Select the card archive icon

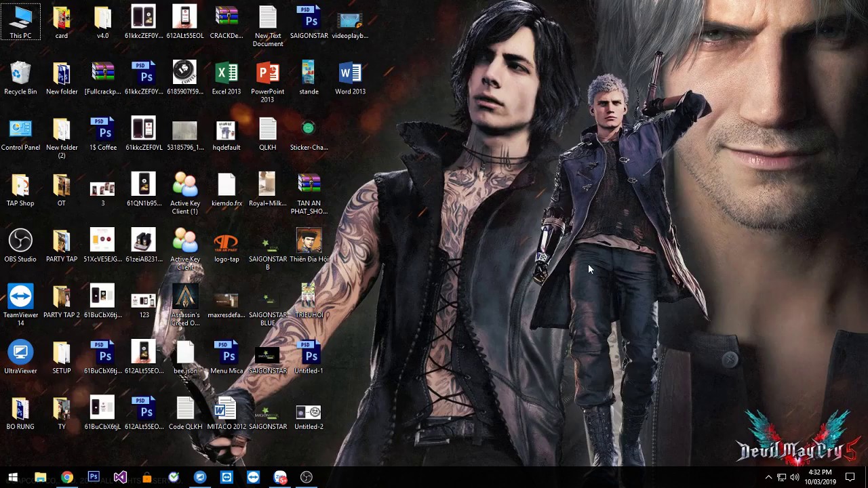pyautogui.click(x=62, y=22)
